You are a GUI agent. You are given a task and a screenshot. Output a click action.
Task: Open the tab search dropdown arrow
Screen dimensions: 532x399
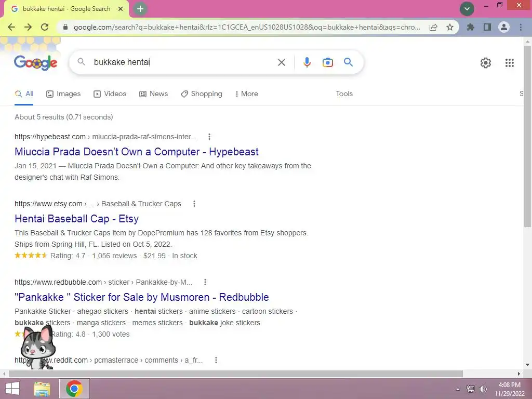tap(467, 9)
